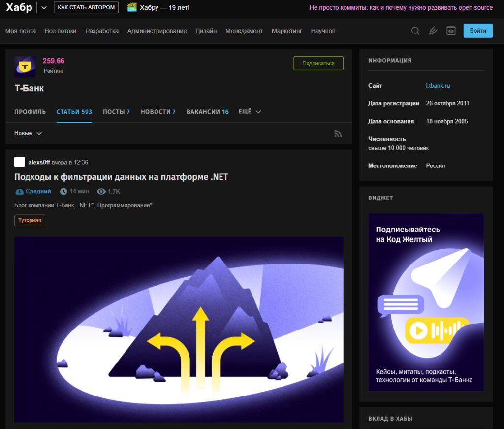This screenshot has width=504, height=429.
Task: Open the l.tbank.ru site link
Action: click(x=438, y=86)
